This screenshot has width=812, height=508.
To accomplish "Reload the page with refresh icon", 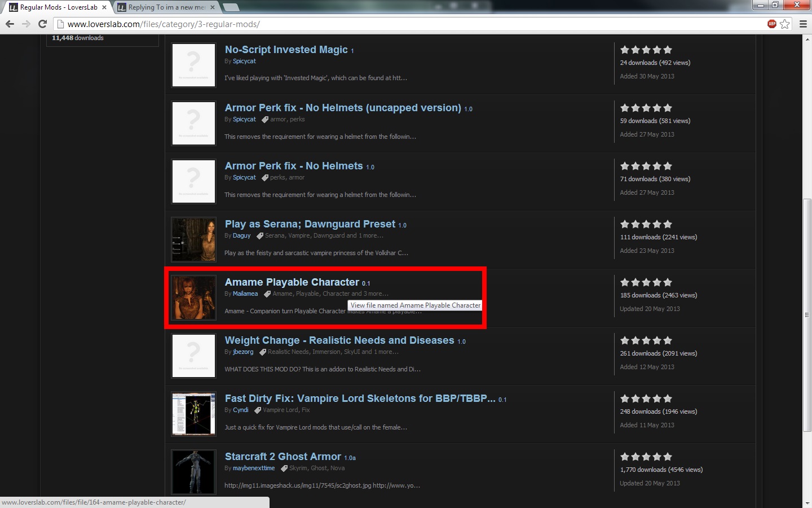I will [42, 24].
